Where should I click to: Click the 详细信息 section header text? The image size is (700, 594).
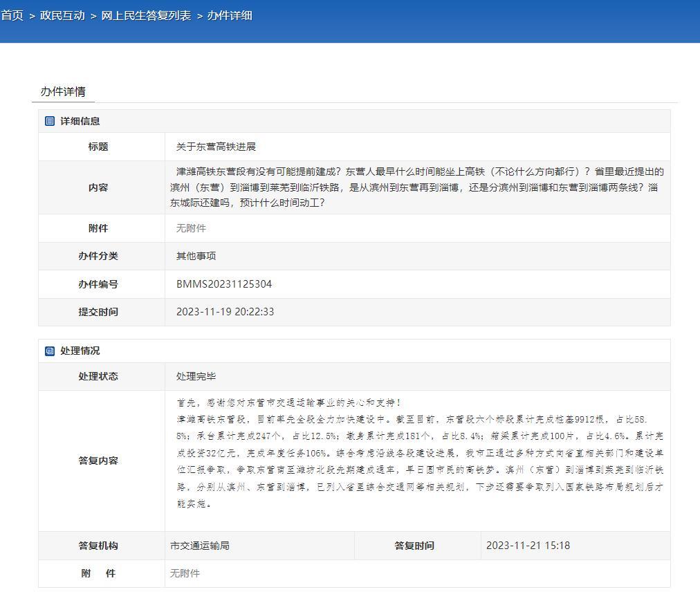[x=80, y=121]
